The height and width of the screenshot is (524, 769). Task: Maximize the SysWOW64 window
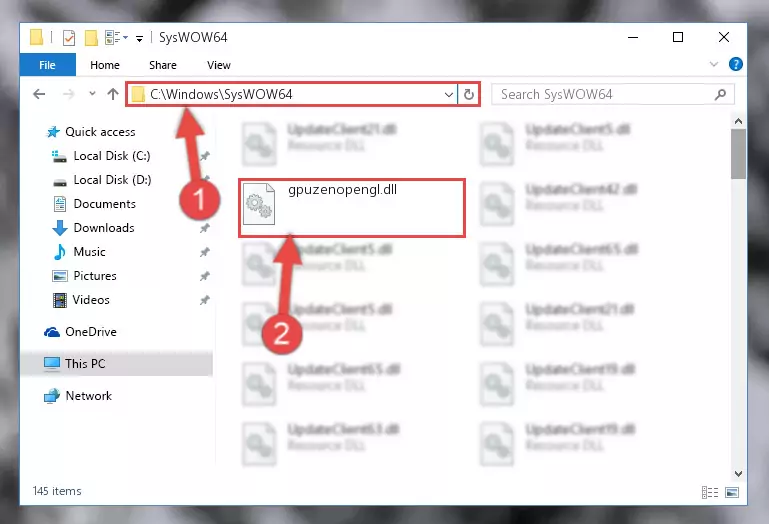coord(678,37)
